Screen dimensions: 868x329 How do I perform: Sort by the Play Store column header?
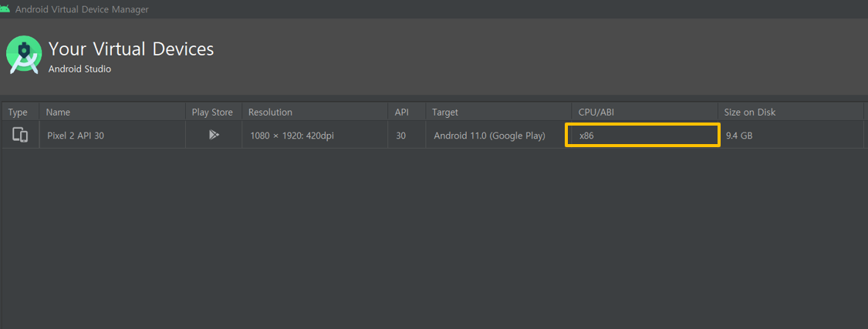coord(213,112)
